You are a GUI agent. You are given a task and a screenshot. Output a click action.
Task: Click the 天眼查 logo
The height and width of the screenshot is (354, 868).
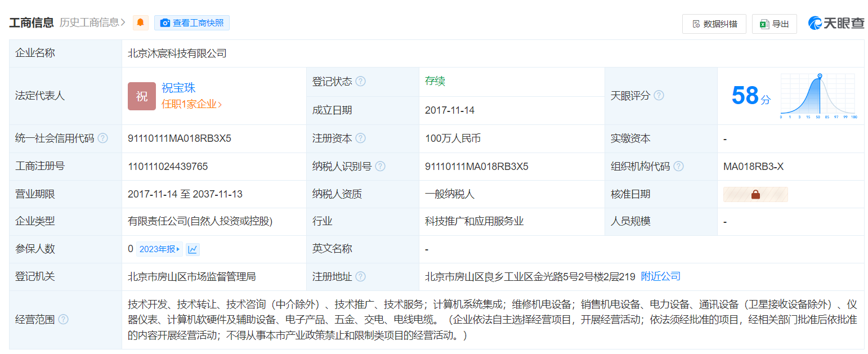(836, 23)
